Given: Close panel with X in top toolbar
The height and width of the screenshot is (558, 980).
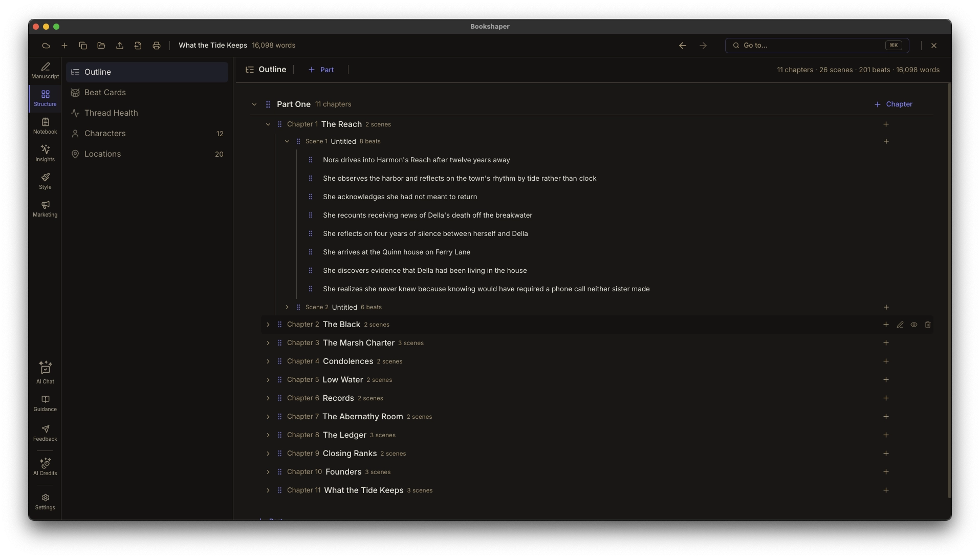Looking at the screenshot, I should point(934,46).
